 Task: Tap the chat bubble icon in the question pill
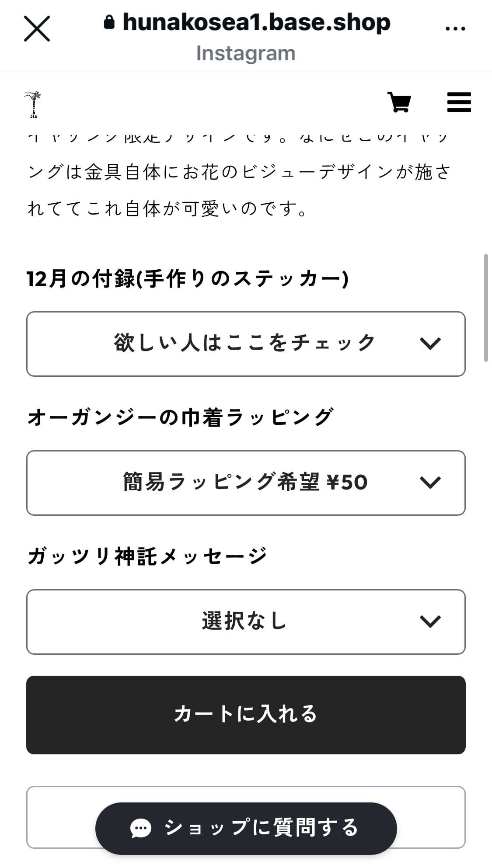click(141, 828)
